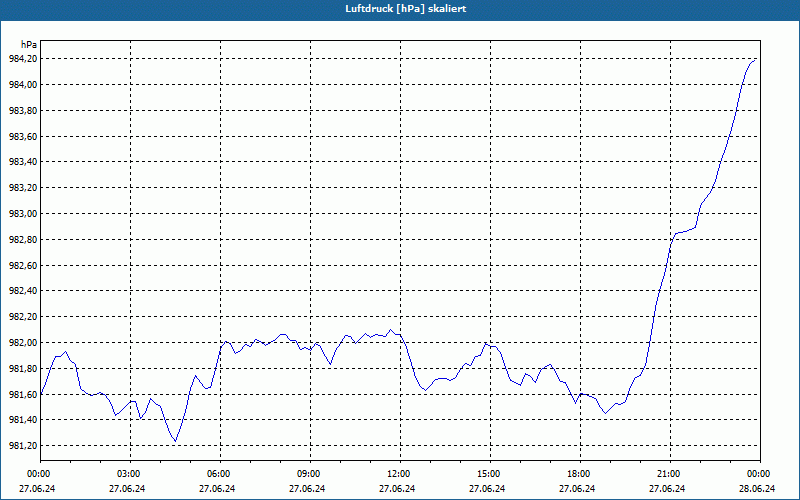This screenshot has height=500, width=800.
Task: Click the 983,60 y-axis value
Action: pyautogui.click(x=23, y=137)
